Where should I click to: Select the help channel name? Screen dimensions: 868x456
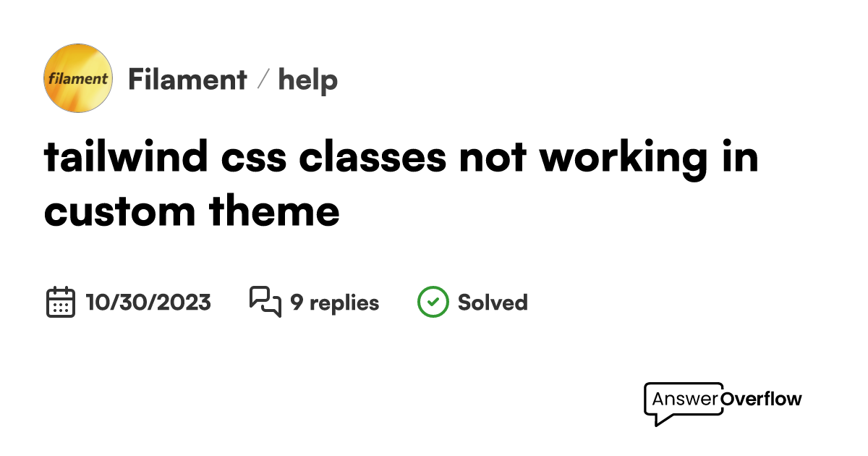click(308, 80)
